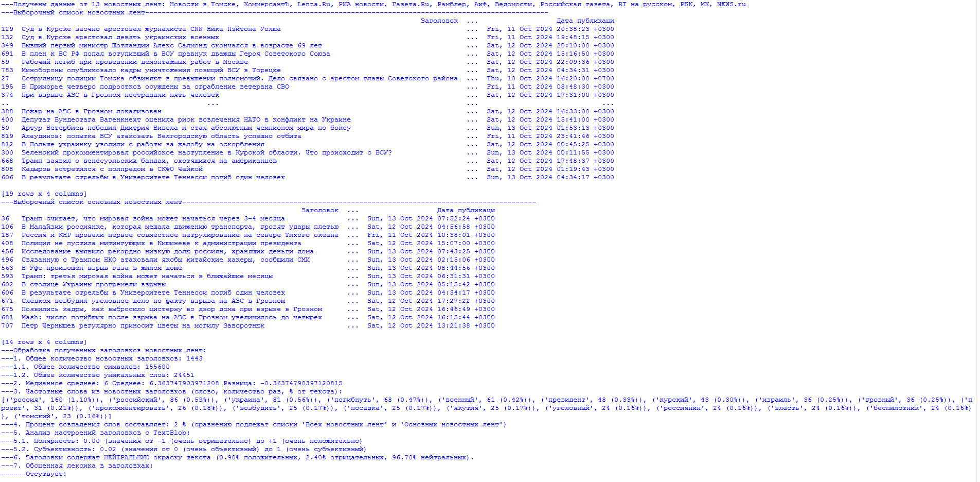This screenshot has width=980, height=482.
Task: Click headline 'Пожар на АЗС в Грозном локализован'
Action: [91, 111]
